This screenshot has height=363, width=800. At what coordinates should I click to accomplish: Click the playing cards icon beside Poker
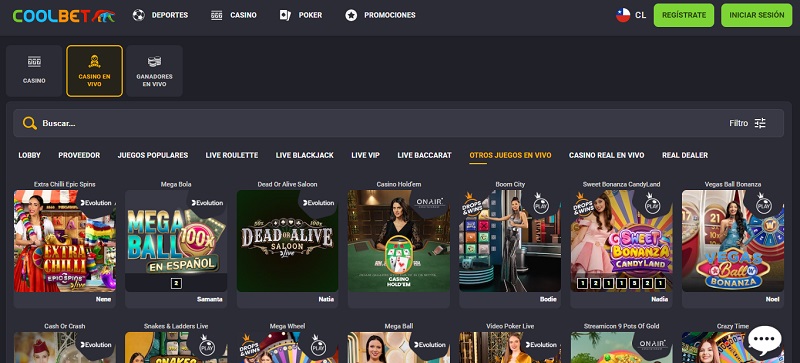point(285,15)
